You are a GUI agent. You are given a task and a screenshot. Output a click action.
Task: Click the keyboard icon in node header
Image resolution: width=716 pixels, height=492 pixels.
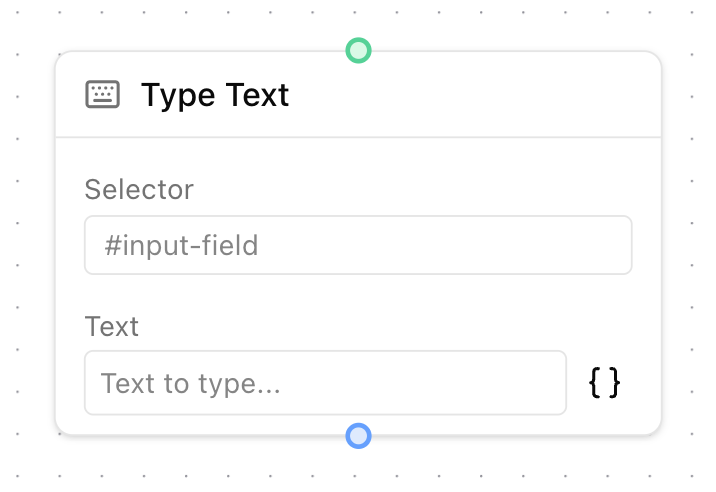[x=102, y=95]
